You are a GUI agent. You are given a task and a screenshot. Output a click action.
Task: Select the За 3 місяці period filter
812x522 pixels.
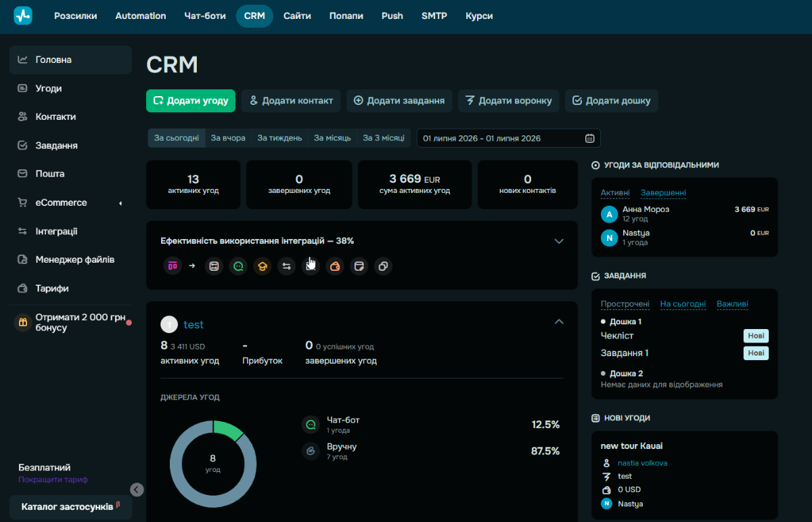[384, 138]
